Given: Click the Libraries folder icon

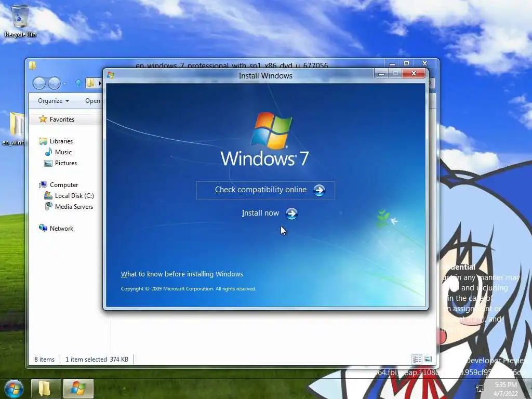Looking at the screenshot, I should tap(43, 141).
